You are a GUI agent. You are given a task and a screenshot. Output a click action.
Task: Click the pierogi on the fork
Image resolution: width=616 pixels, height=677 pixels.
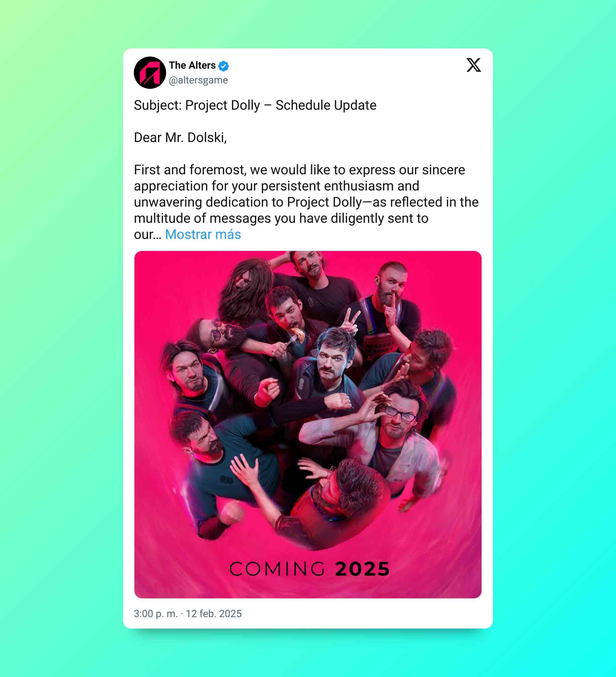tap(298, 335)
